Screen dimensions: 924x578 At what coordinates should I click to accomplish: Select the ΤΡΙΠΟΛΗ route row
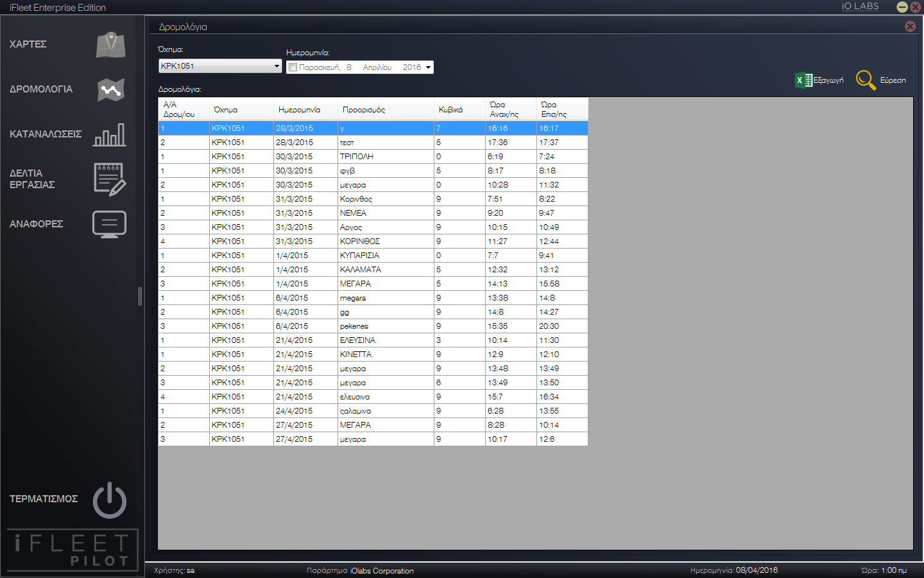click(373, 157)
